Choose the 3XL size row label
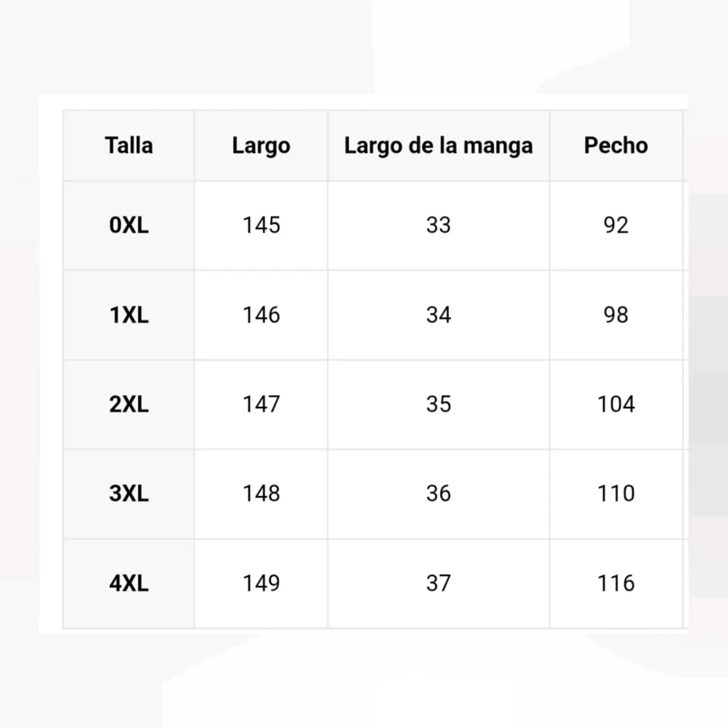 pyautogui.click(x=129, y=494)
